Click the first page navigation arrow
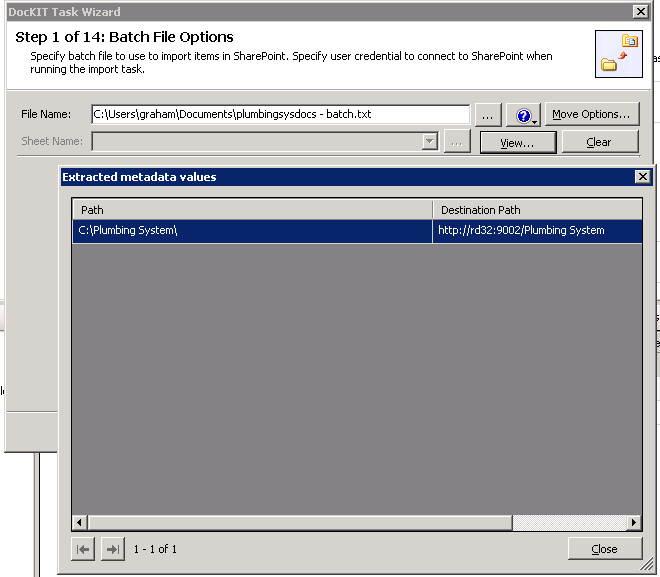660x577 pixels. (x=84, y=549)
